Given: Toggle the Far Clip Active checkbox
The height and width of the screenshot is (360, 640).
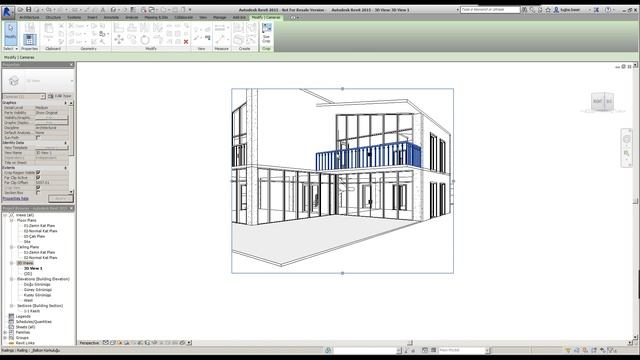Looking at the screenshot, I should [38, 178].
